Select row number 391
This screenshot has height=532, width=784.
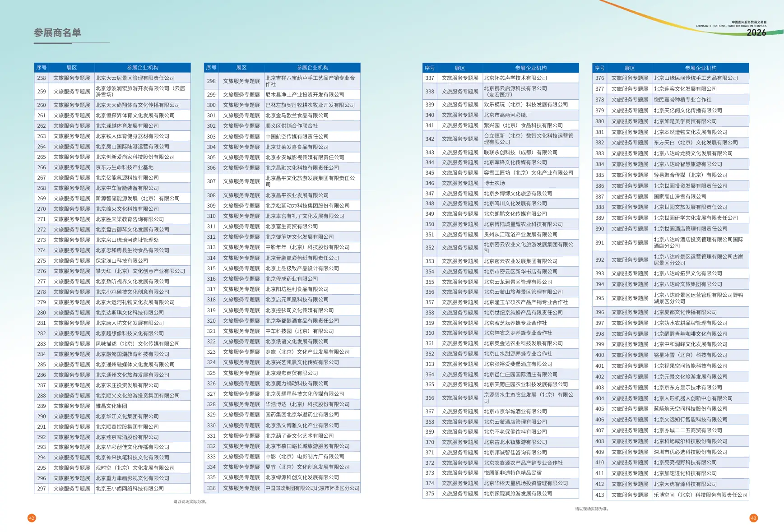click(599, 243)
